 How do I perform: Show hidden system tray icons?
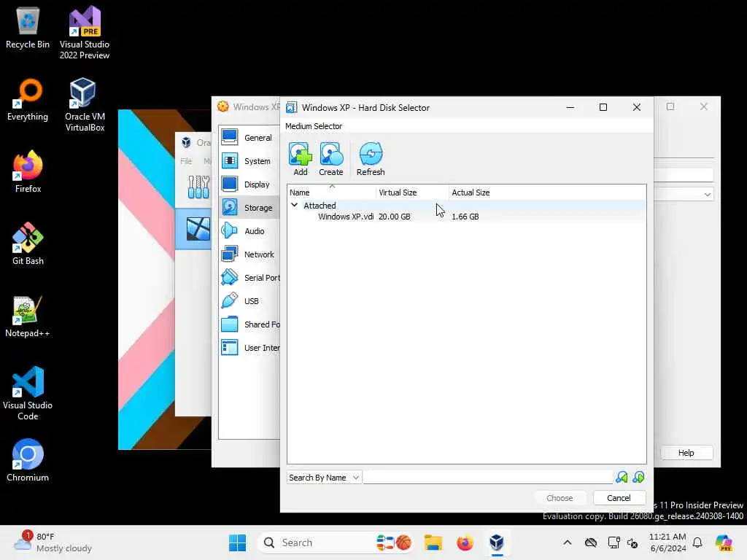[567, 542]
